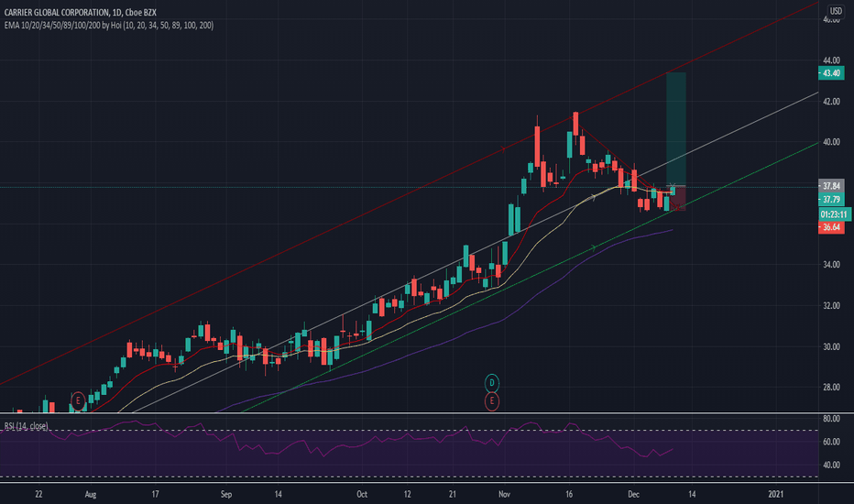Viewport: 854px width, 504px height.
Task: Click the 01:23:11 countdown timer label
Action: pyautogui.click(x=834, y=214)
